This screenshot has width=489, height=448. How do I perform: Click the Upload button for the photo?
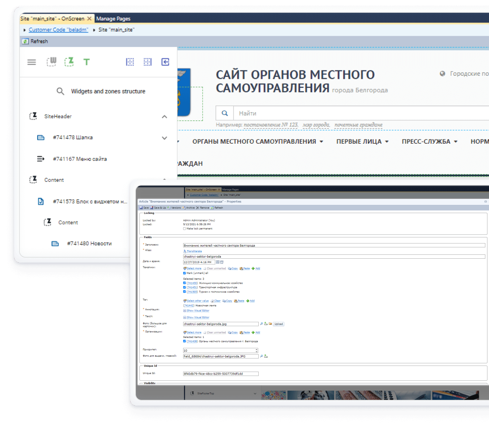pyautogui.click(x=279, y=324)
